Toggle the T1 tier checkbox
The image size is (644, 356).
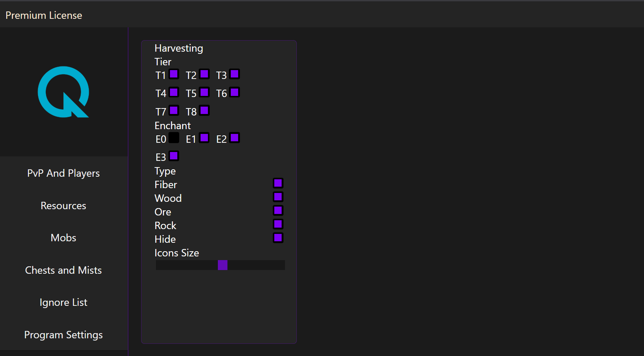pyautogui.click(x=174, y=74)
